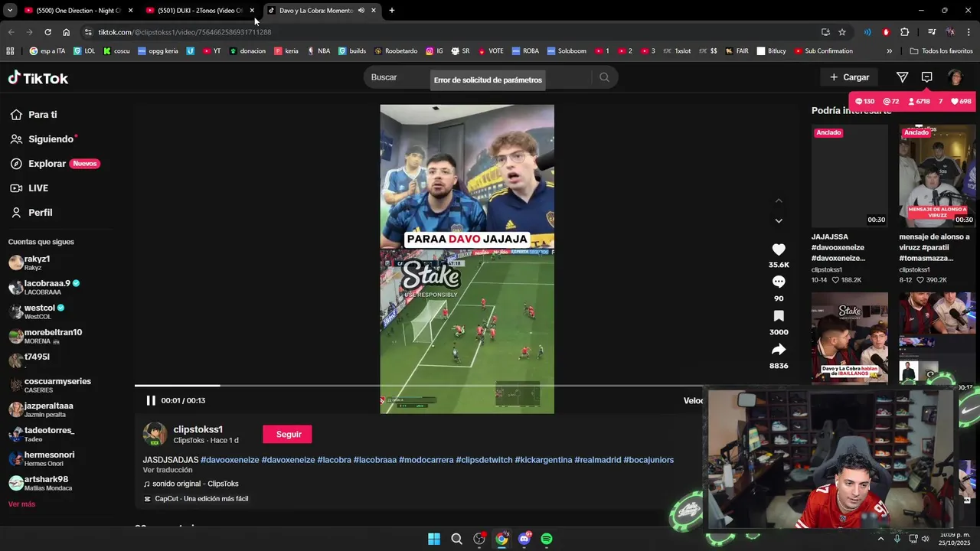This screenshot has height=551, width=980.
Task: Open the artshark98 account
Action: (38, 483)
